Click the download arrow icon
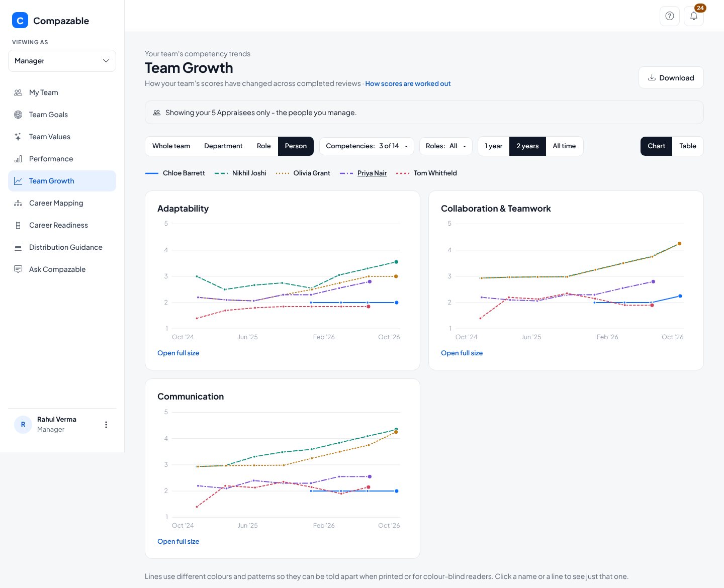Screen dimensions: 724x588 (x=652, y=77)
